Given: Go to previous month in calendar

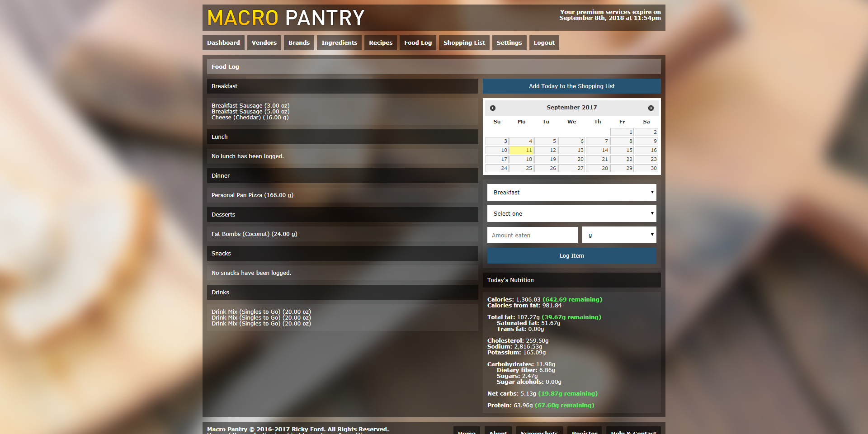Looking at the screenshot, I should click(493, 108).
